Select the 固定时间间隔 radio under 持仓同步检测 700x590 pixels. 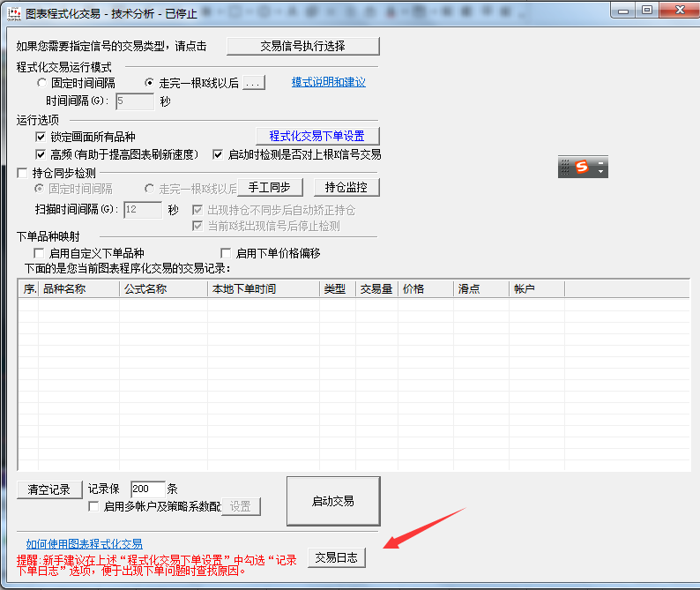pos(40,189)
